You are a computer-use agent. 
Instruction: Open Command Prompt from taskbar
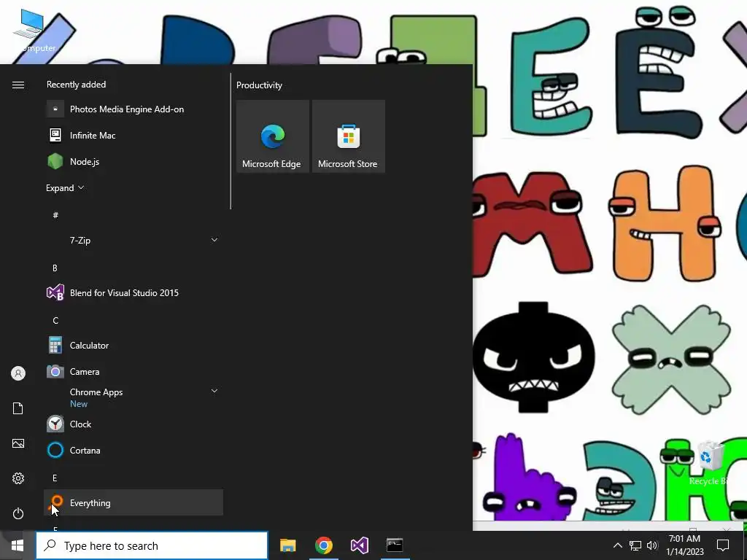tap(395, 545)
